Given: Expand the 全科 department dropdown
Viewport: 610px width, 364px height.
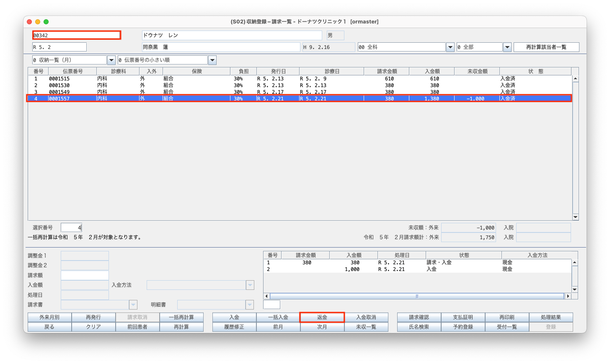Looking at the screenshot, I should 450,47.
